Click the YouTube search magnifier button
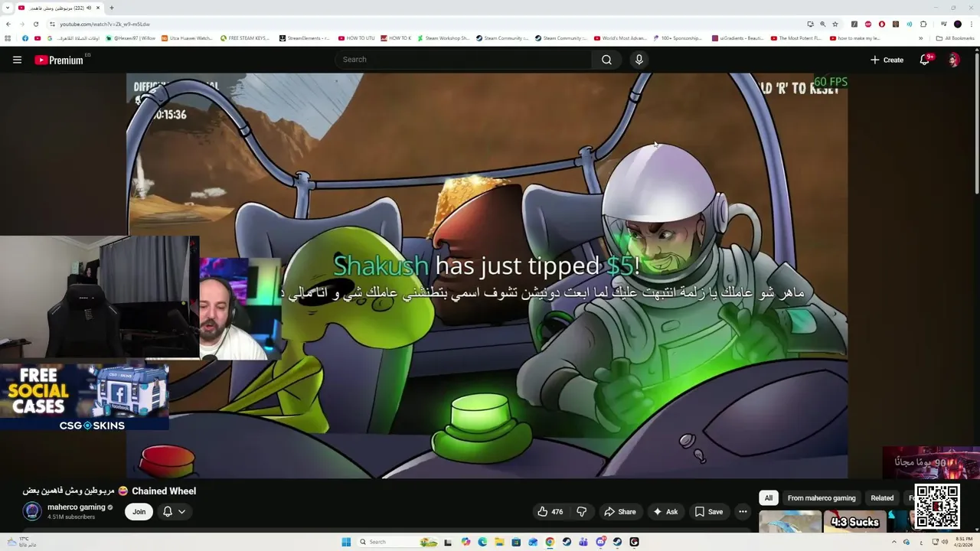Image resolution: width=980 pixels, height=551 pixels. tap(606, 60)
